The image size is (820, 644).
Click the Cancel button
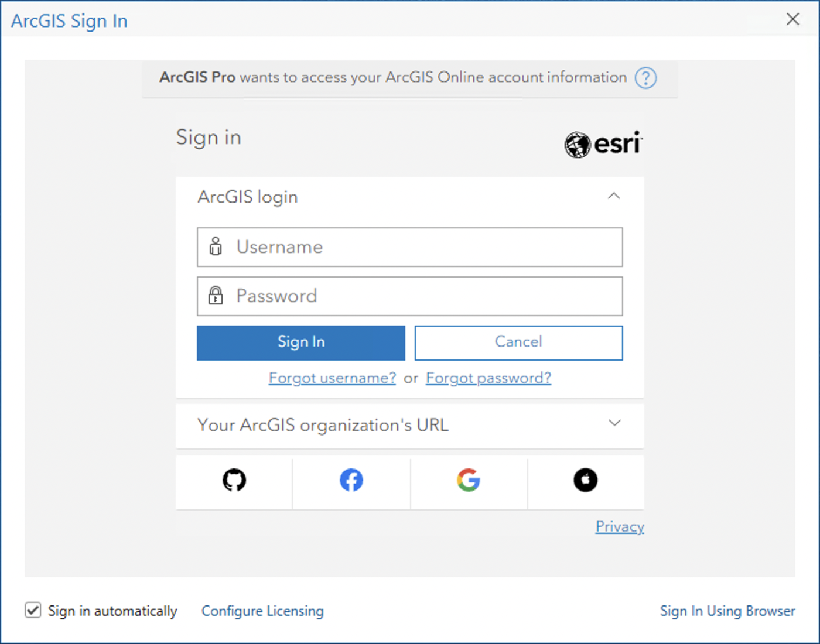pos(518,342)
